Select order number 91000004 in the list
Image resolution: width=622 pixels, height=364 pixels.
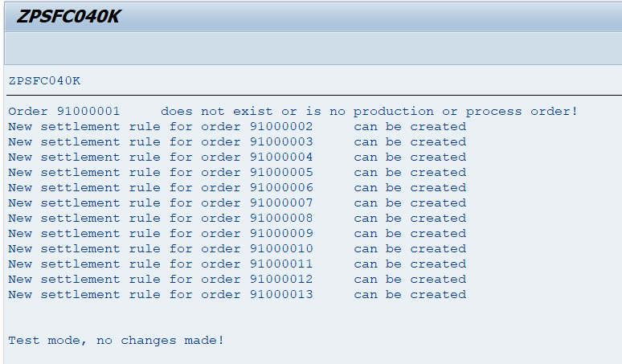(x=281, y=157)
